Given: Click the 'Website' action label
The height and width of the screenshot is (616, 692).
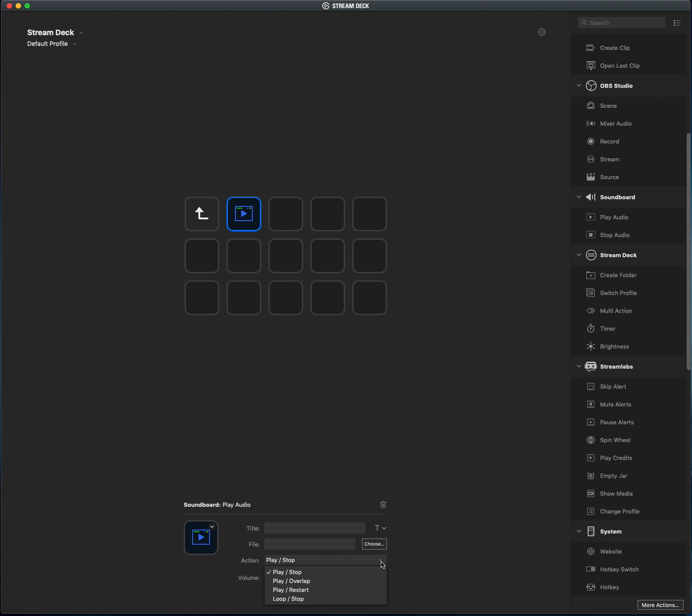Looking at the screenshot, I should tap(611, 551).
